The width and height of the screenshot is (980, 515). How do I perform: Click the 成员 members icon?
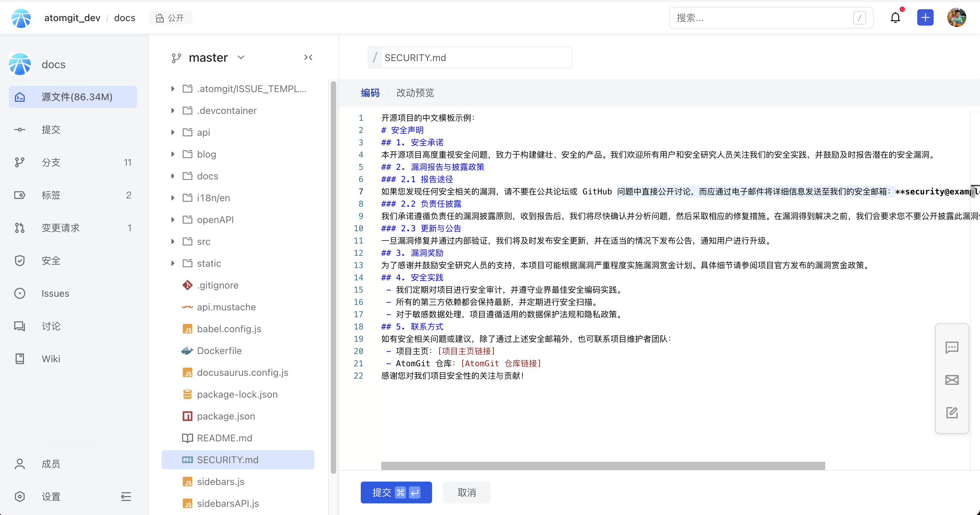(20, 464)
